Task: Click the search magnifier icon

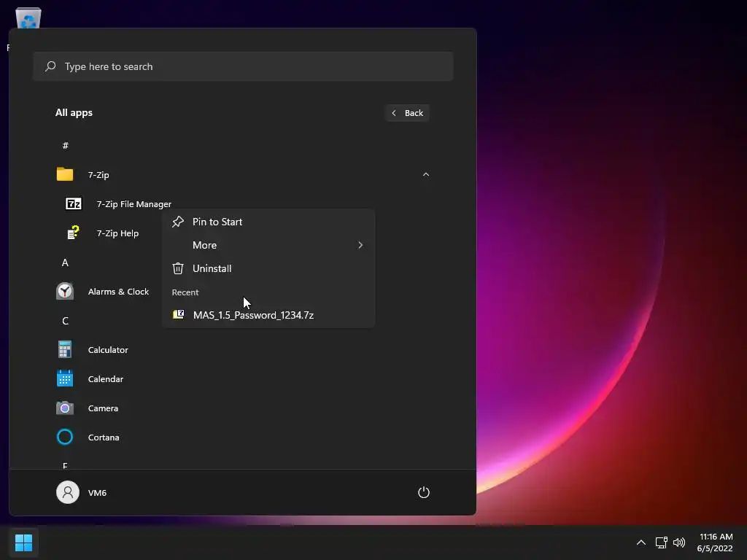Action: [x=50, y=66]
